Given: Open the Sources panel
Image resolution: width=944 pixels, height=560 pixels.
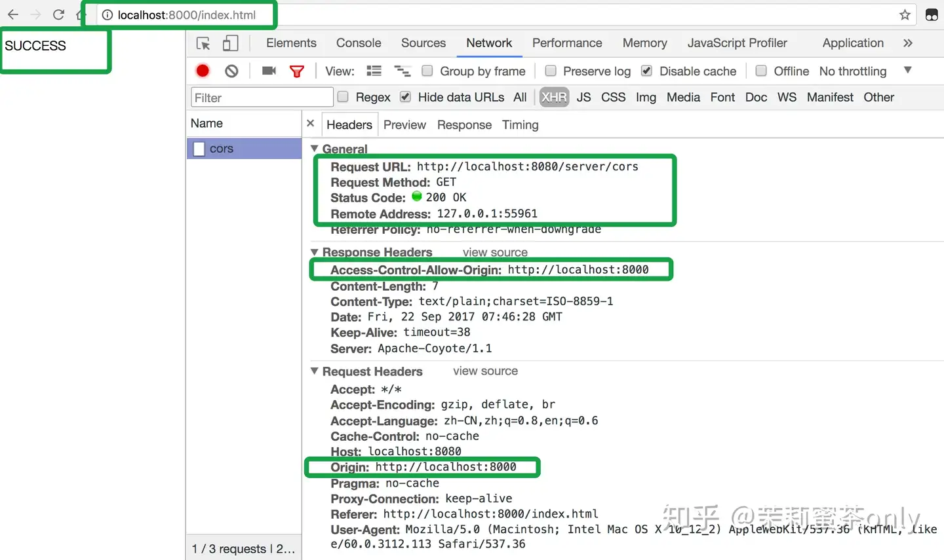Looking at the screenshot, I should click(423, 43).
